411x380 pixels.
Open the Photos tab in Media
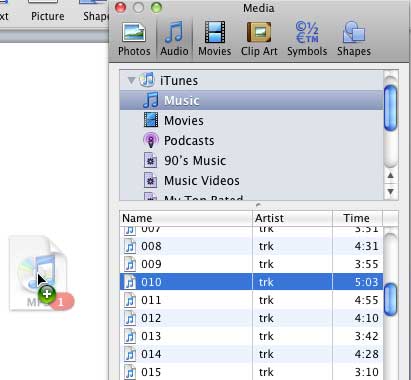[x=134, y=38]
